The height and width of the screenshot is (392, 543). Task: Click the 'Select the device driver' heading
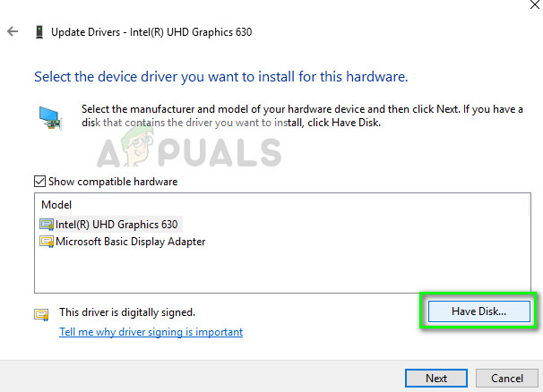(x=221, y=77)
